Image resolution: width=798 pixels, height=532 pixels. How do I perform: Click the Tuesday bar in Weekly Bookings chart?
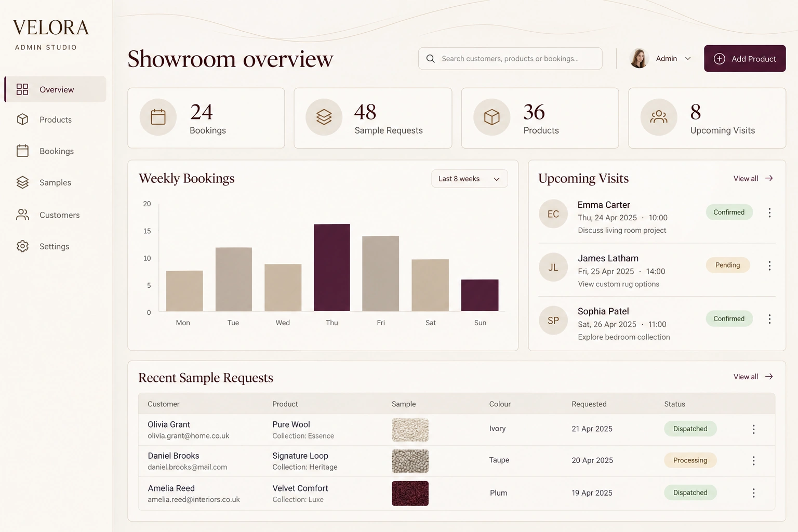tap(234, 279)
